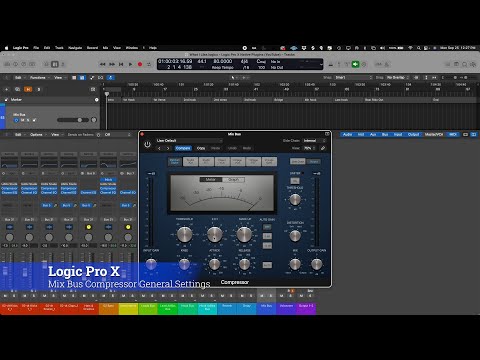Open the plugin View size dropdown
The height and width of the screenshot is (360, 480).
point(309,148)
